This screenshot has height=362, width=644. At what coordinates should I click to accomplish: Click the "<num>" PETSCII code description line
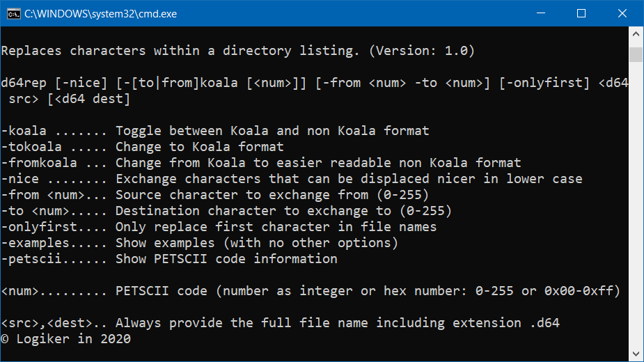311,291
